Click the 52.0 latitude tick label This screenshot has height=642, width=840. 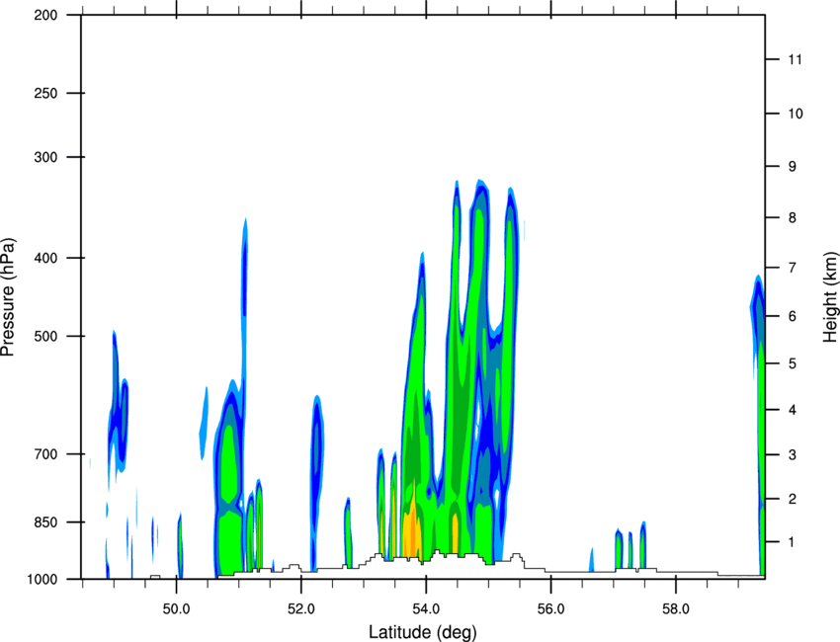click(301, 609)
